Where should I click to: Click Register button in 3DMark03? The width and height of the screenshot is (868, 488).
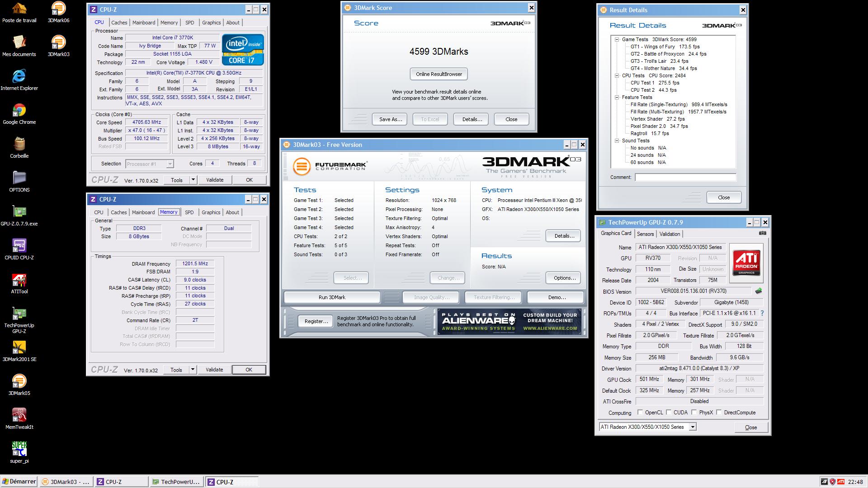[316, 321]
